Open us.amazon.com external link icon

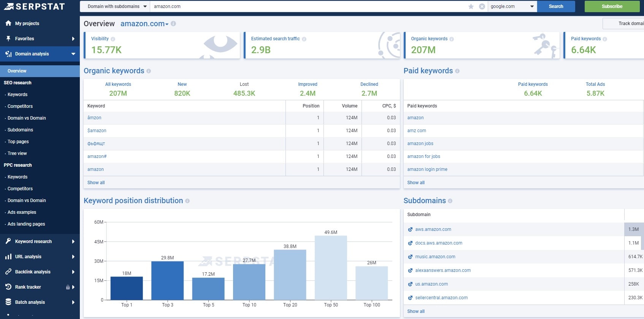coord(410,284)
